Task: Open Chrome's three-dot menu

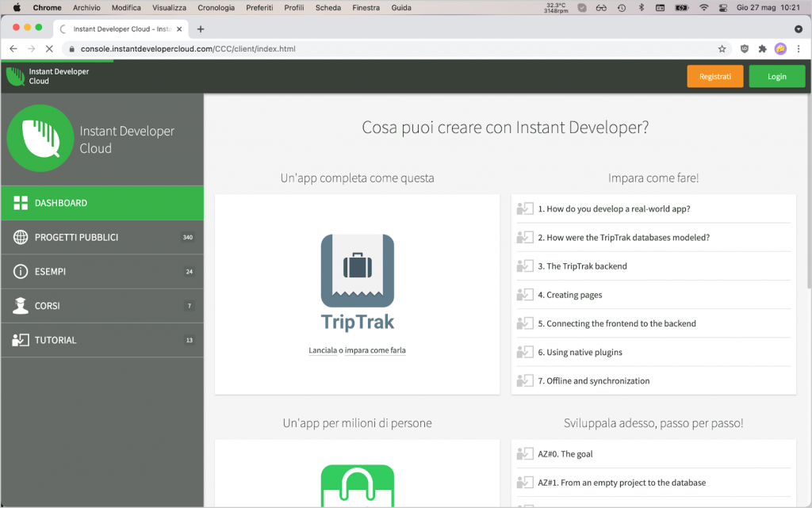Action: pos(799,48)
